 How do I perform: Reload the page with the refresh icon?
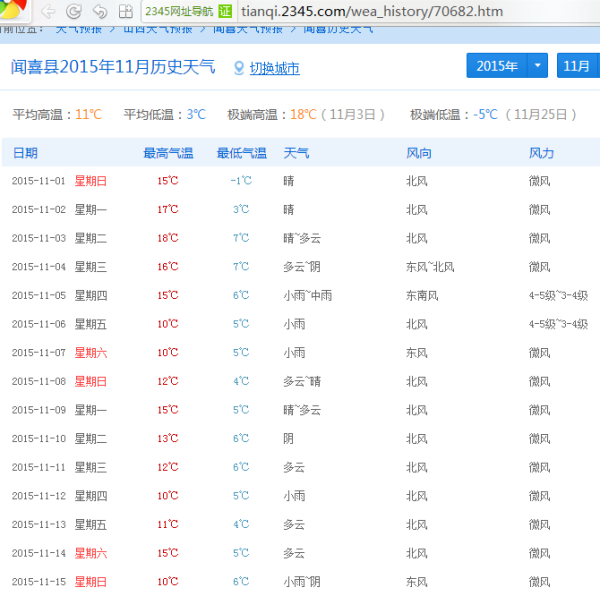point(73,12)
